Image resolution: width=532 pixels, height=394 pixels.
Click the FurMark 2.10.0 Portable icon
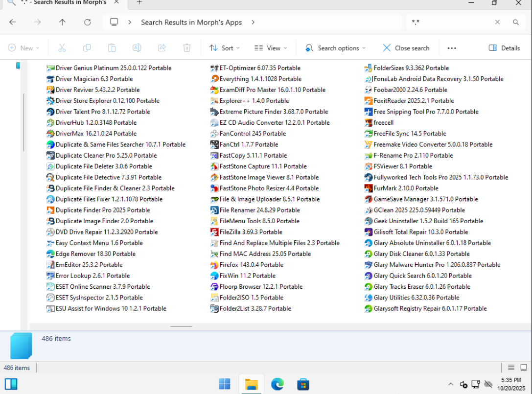pyautogui.click(x=369, y=188)
